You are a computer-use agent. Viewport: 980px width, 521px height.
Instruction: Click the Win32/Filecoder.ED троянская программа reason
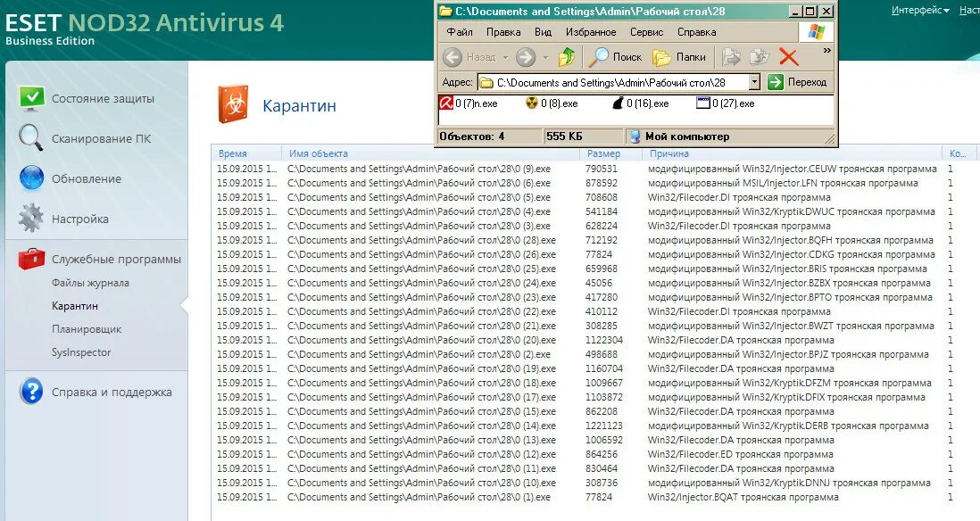[x=741, y=454]
